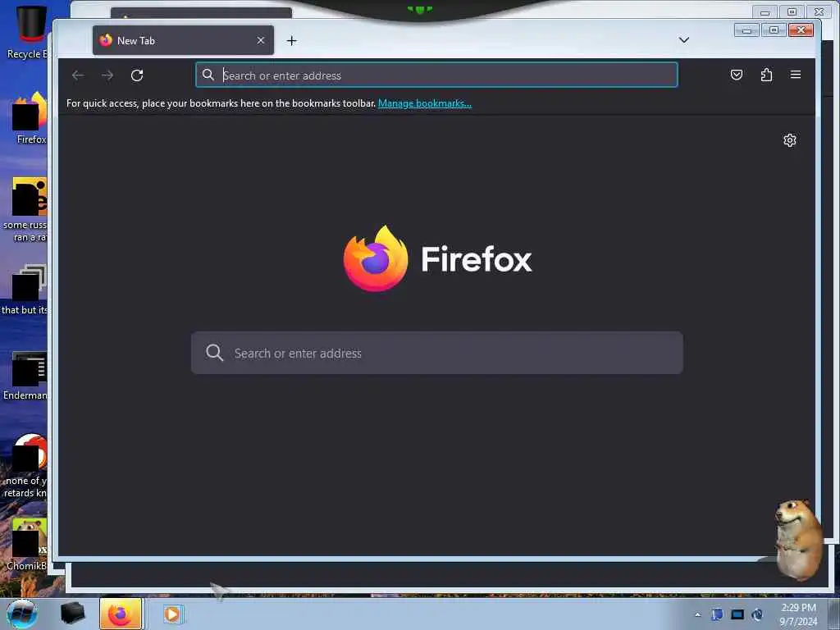The height and width of the screenshot is (630, 840).
Task: Click the blue flag tray icon
Action: tap(717, 614)
